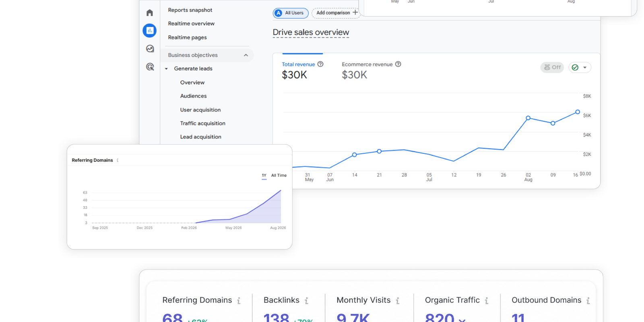The width and height of the screenshot is (644, 322).
Task: Click the "Monthly Visits" stat label
Action: (x=363, y=300)
